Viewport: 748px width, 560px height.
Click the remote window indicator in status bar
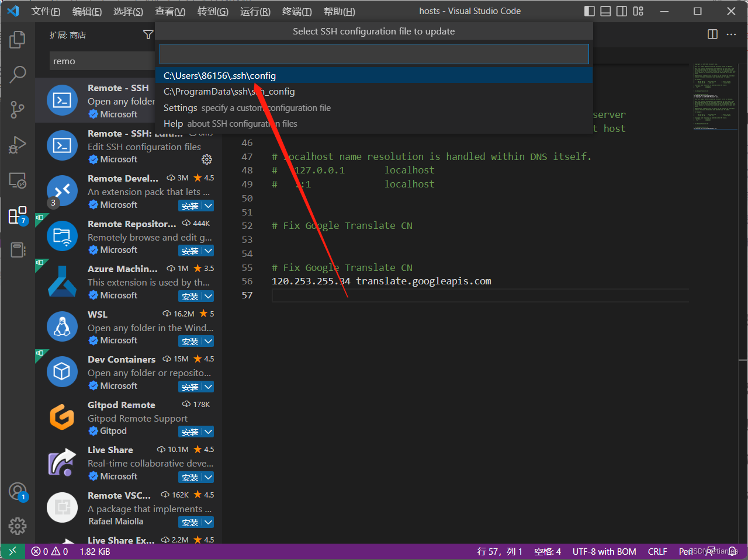click(12, 551)
